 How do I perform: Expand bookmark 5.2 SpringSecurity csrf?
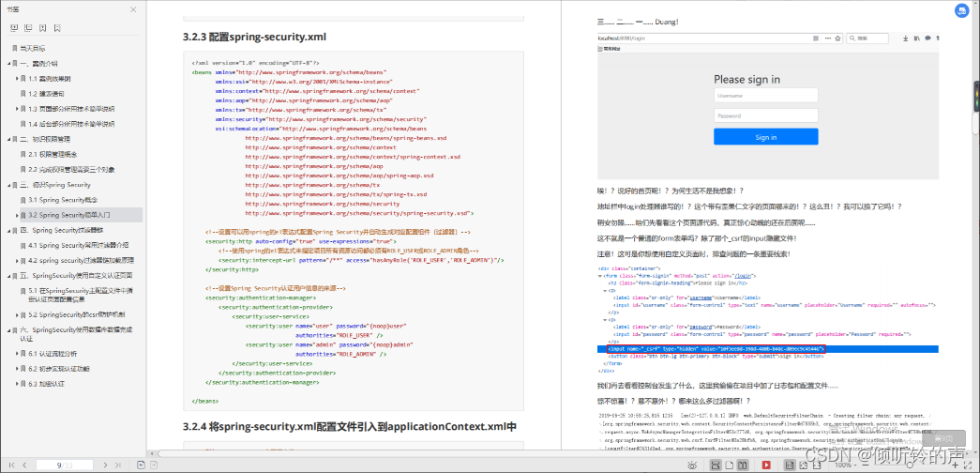[x=17, y=314]
